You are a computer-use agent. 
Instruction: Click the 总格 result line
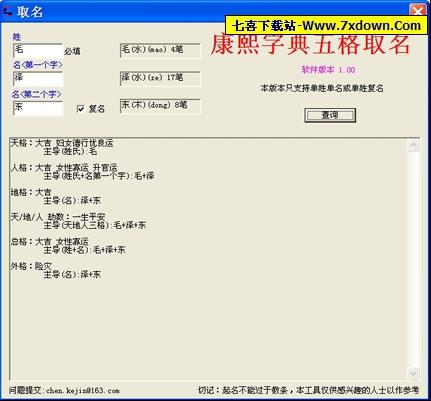pyautogui.click(x=50, y=241)
